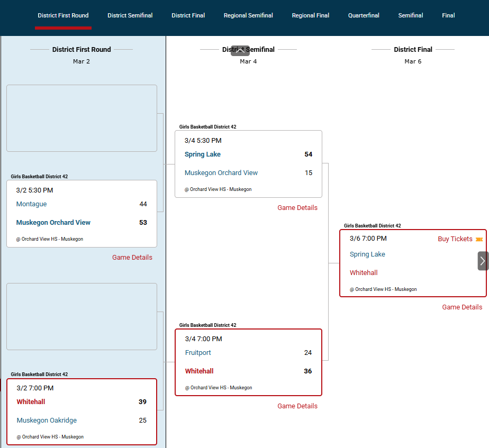This screenshot has width=489, height=448.
Task: Click the ticket icon beside Buy Tickets
Action: pos(479,240)
